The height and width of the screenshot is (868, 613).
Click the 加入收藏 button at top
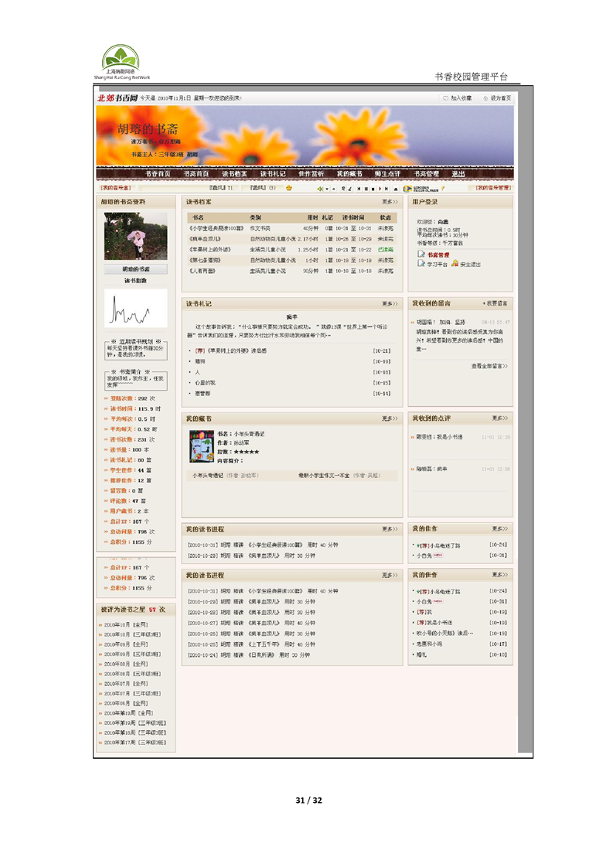coord(458,98)
